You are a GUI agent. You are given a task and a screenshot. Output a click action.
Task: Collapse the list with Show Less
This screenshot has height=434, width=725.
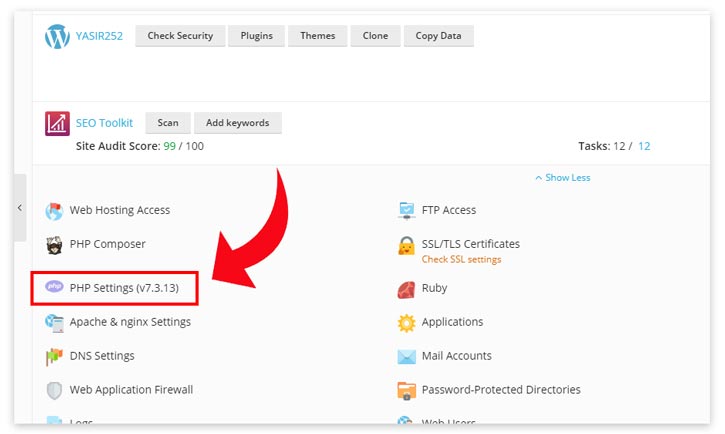click(563, 177)
